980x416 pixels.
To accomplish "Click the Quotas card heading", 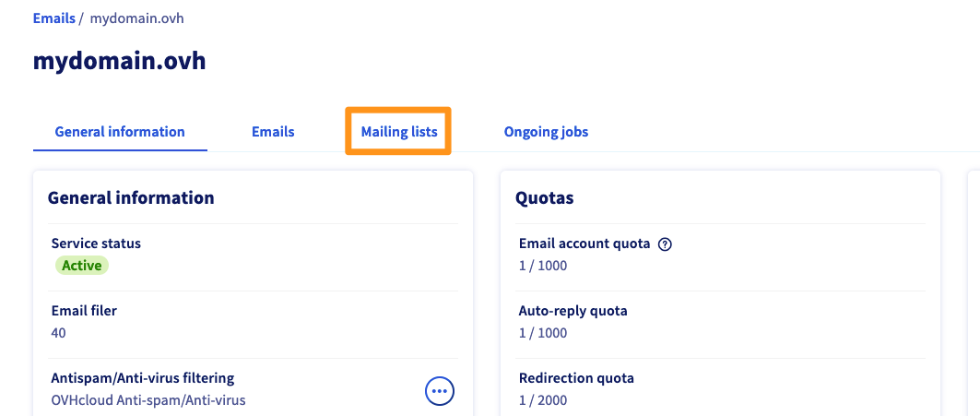I will click(545, 197).
